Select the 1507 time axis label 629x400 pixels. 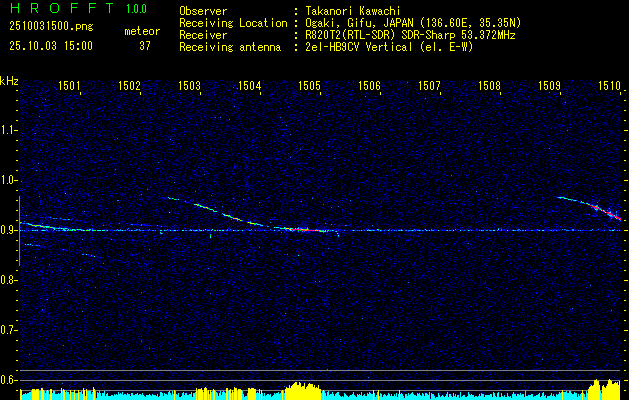[x=429, y=87]
